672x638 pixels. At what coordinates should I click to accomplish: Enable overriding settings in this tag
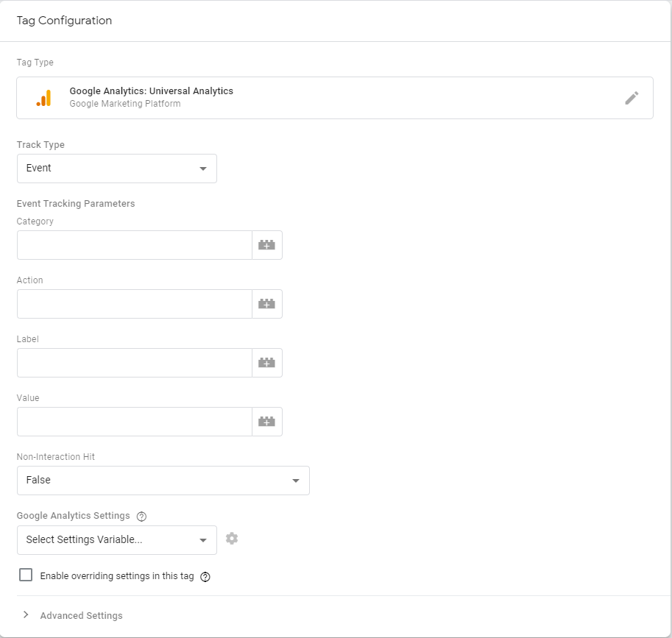[26, 575]
